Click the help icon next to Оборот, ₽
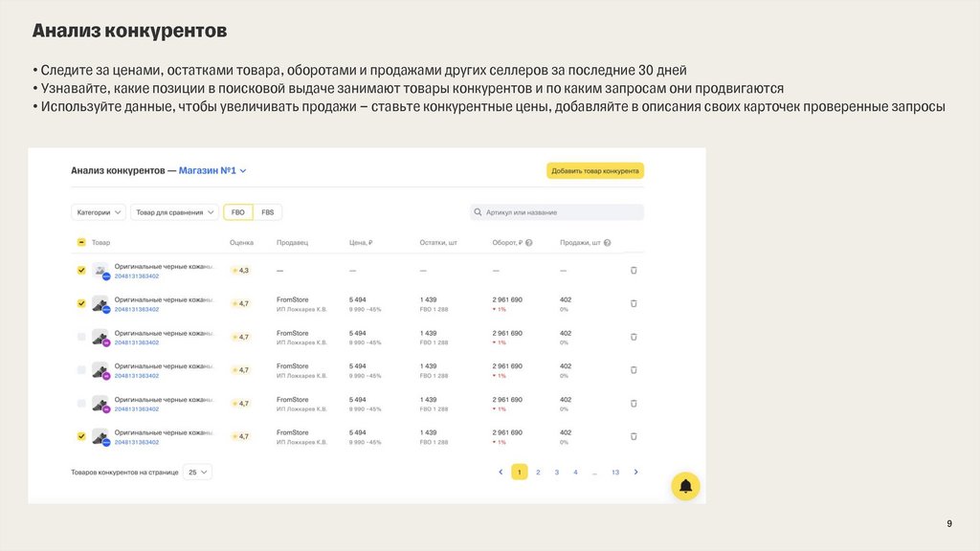This screenshot has height=551, width=980. (528, 242)
